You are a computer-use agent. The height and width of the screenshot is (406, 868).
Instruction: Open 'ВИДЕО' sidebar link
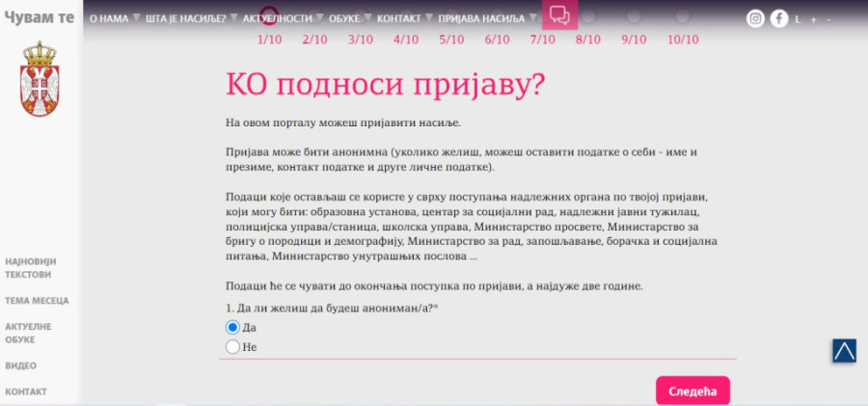coord(20,365)
